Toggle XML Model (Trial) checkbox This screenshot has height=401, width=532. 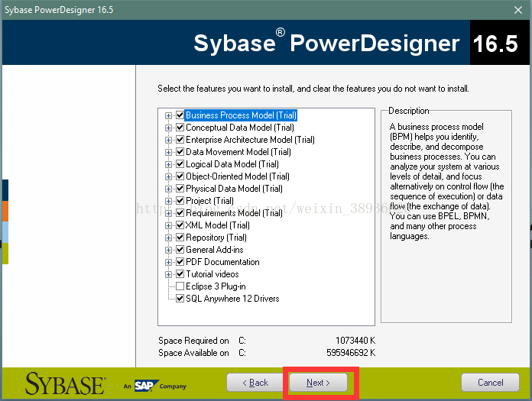(x=180, y=225)
